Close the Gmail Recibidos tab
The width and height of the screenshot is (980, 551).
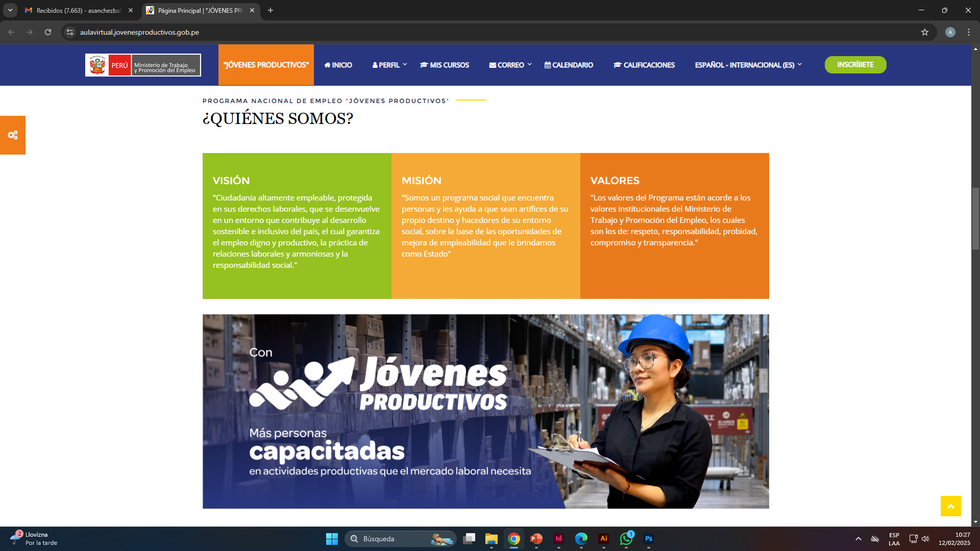(x=131, y=10)
